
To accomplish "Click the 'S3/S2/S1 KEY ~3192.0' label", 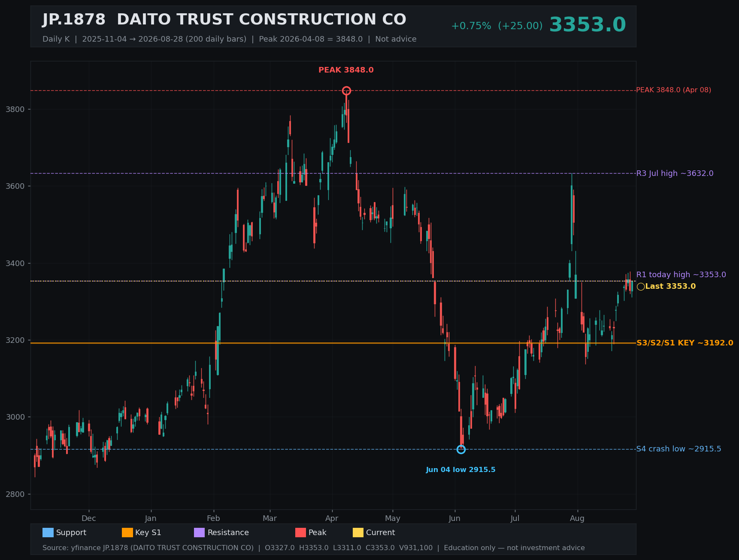I will [x=685, y=343].
